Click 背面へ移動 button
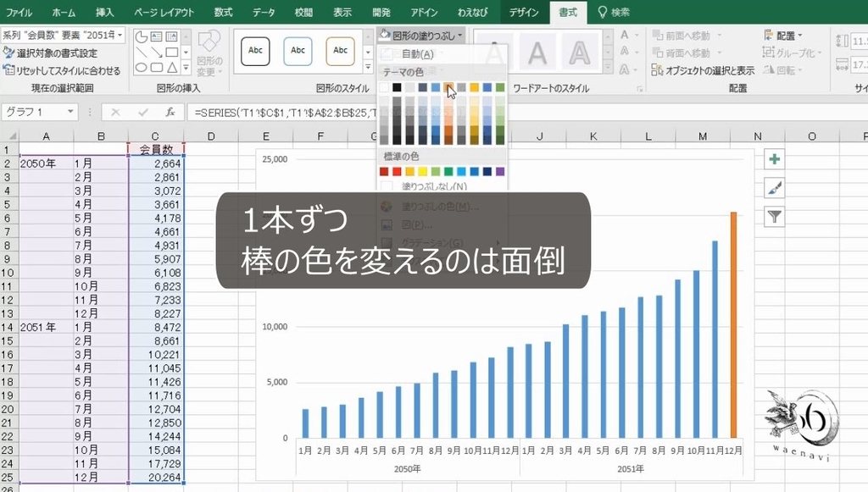868x492 pixels. pyautogui.click(x=687, y=53)
